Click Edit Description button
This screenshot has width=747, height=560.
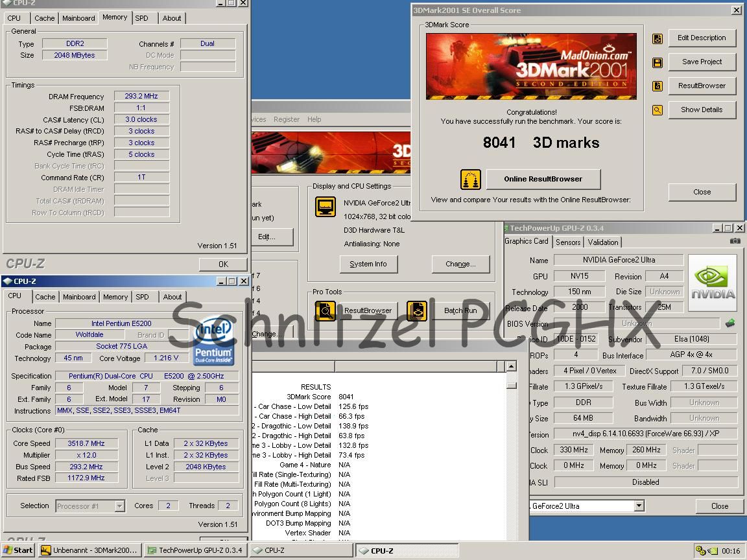tap(702, 38)
